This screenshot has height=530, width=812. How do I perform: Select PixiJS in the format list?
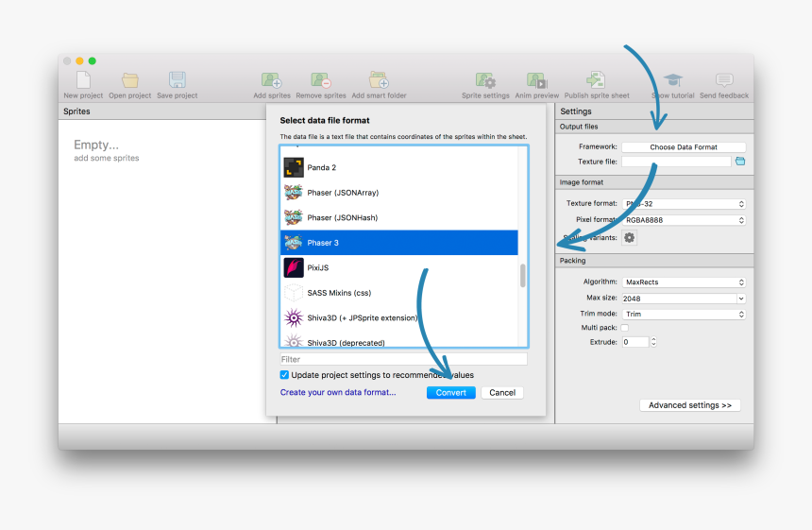tap(398, 268)
